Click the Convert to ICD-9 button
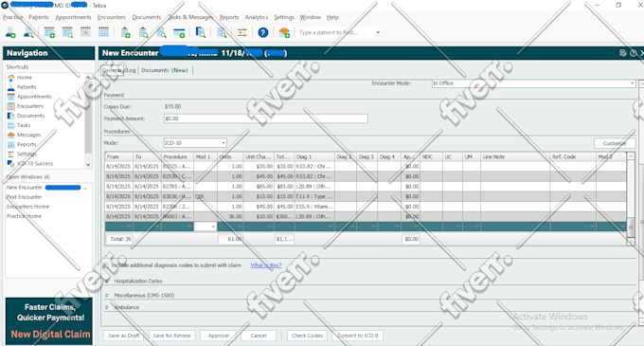 click(x=357, y=336)
